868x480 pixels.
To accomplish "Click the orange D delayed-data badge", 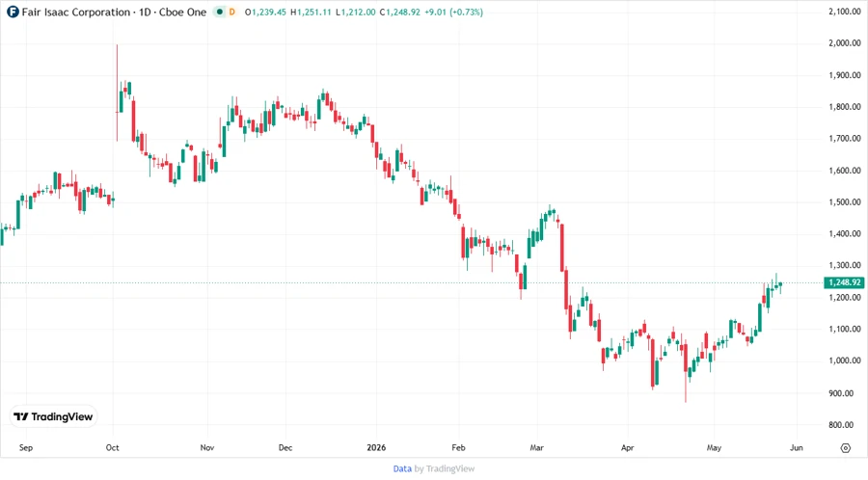I will point(231,13).
